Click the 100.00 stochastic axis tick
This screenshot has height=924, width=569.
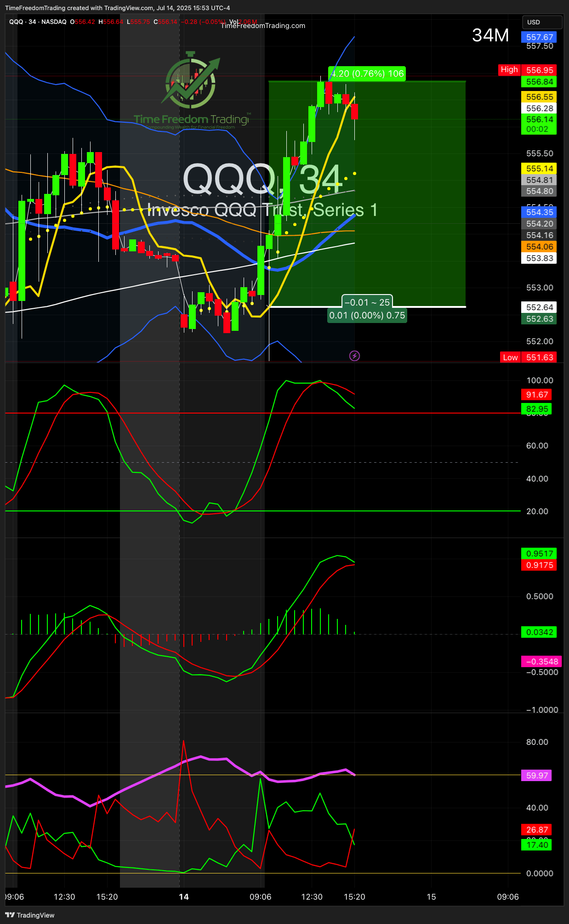click(x=540, y=380)
